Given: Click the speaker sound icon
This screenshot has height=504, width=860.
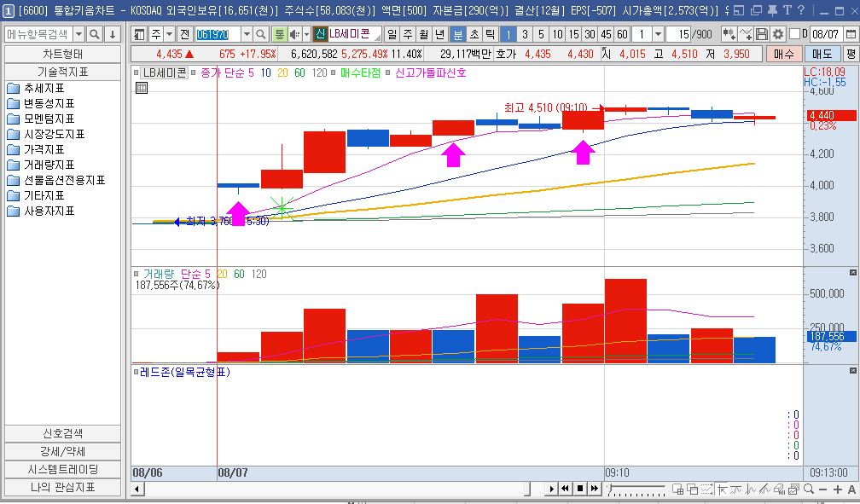Looking at the screenshot, I should point(294,35).
